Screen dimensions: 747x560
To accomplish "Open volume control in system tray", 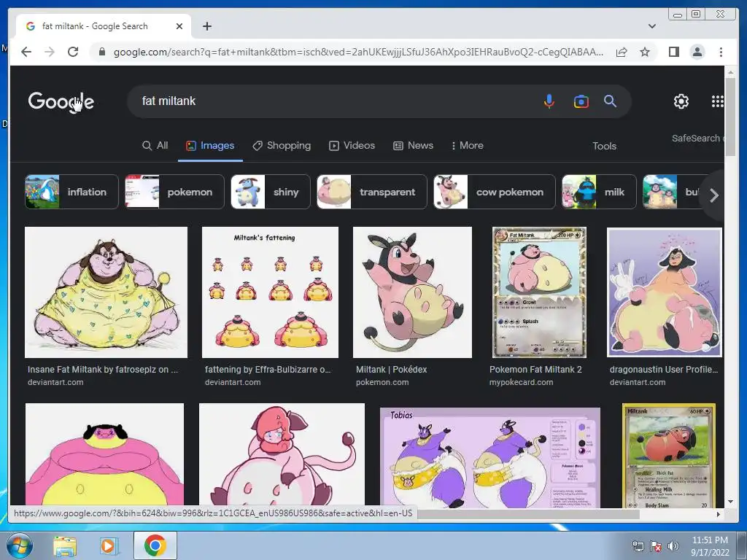I will point(673,546).
